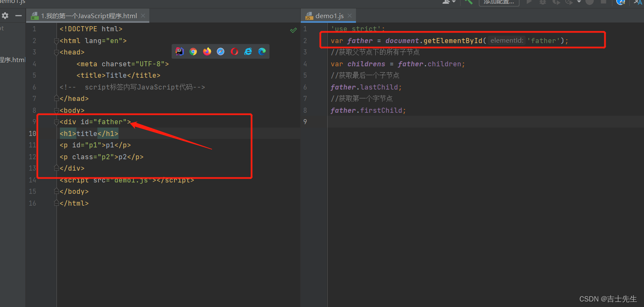The height and width of the screenshot is (307, 644).
Task: Click the father.firstChild statement
Action: (368, 110)
